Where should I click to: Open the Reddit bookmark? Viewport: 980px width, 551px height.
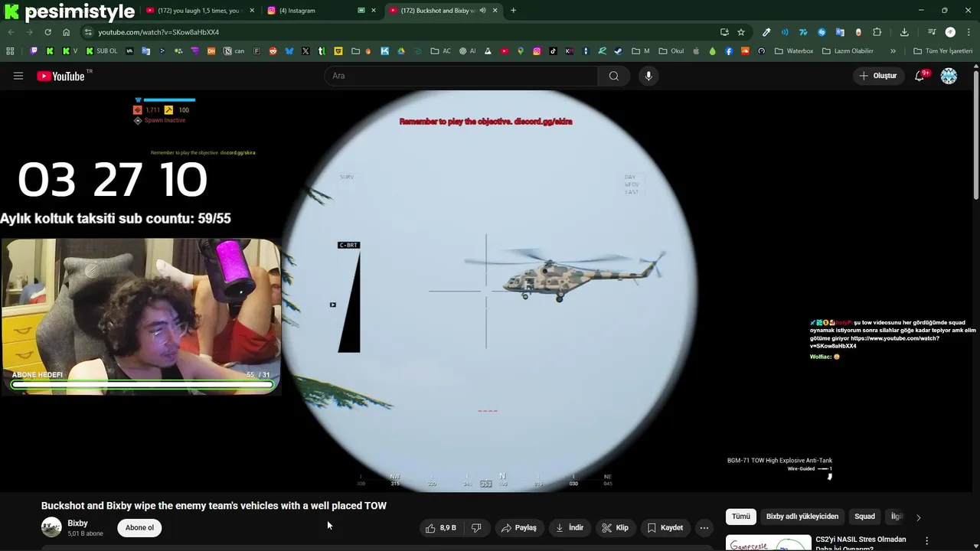coord(273,51)
